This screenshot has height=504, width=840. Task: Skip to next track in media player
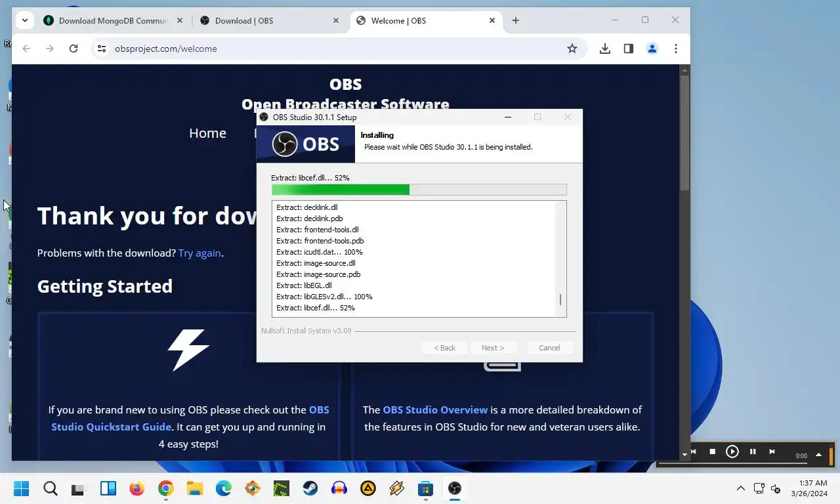[x=772, y=451]
